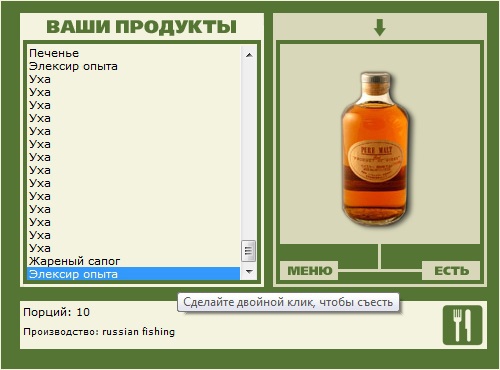Select Печенье in the product list
The width and height of the screenshot is (500, 370).
[x=133, y=53]
